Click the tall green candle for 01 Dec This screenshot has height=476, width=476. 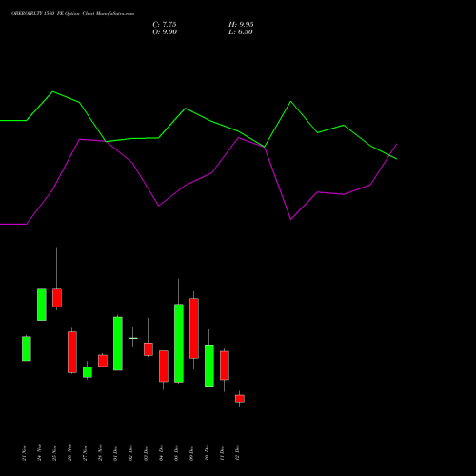118,344
